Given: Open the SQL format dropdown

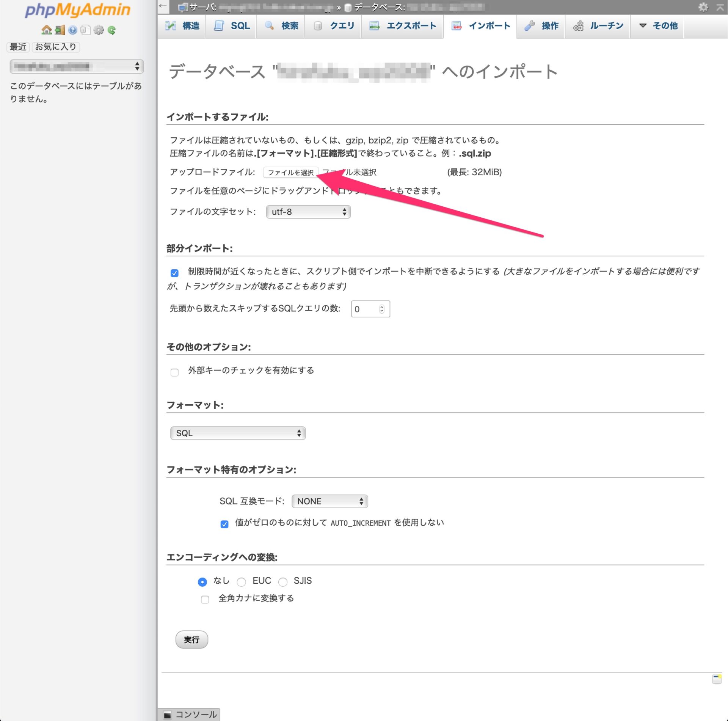Looking at the screenshot, I should 238,433.
